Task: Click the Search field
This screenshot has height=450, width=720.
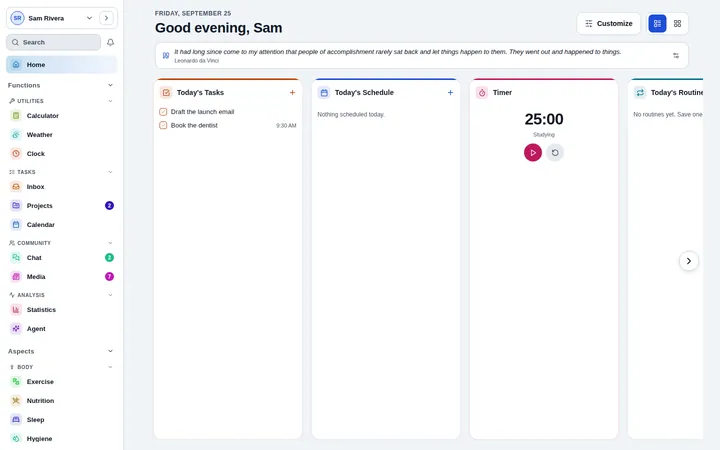Action: [x=53, y=42]
